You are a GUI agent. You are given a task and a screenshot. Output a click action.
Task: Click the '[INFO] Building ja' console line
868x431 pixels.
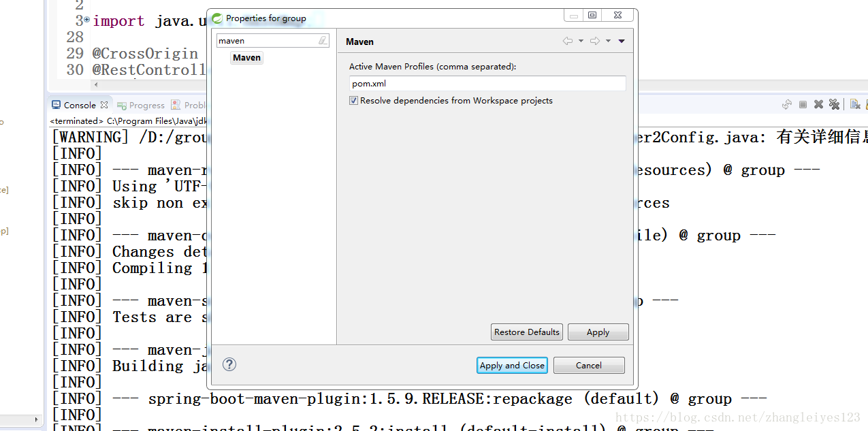coord(130,366)
